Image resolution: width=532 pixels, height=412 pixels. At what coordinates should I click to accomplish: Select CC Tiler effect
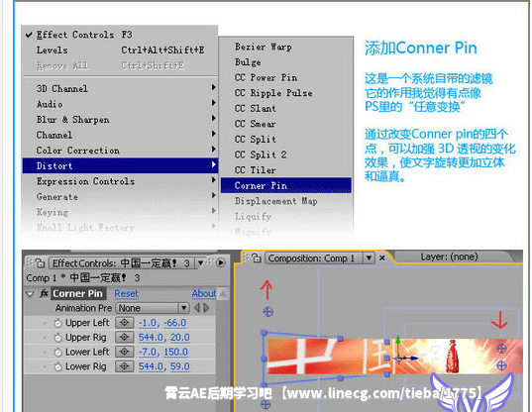coord(286,170)
